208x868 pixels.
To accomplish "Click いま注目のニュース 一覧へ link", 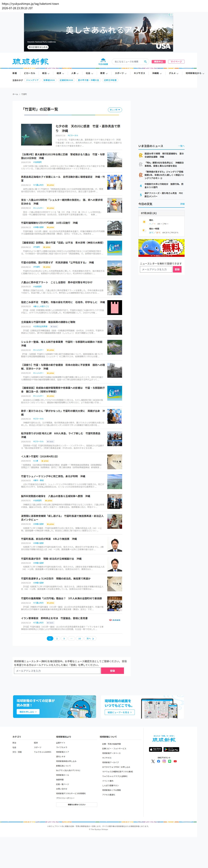I will point(181,146).
